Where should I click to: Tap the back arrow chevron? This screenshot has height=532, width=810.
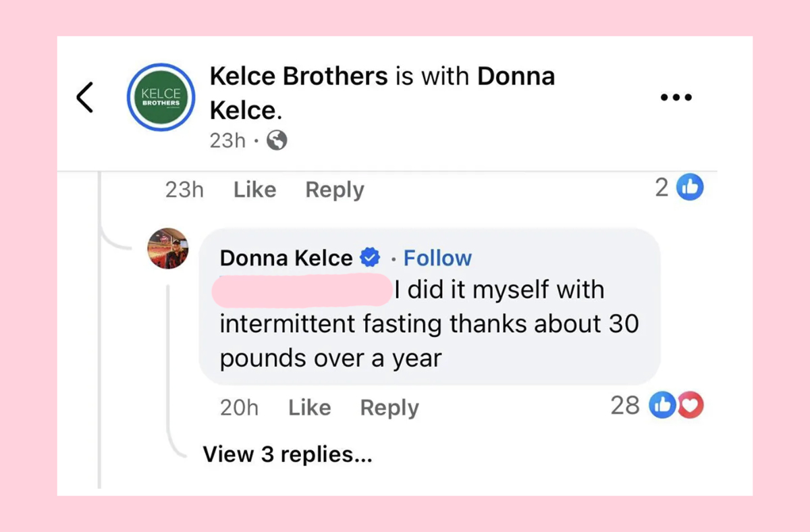[x=84, y=97]
